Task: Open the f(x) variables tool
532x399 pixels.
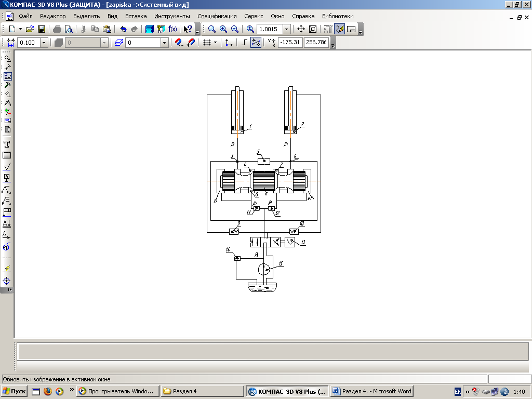Action: point(172,29)
